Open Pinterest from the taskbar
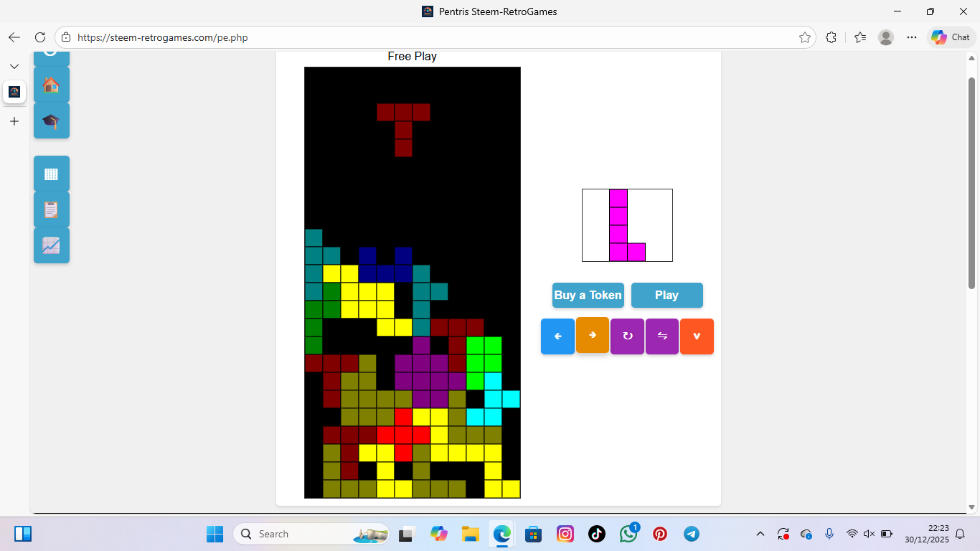The image size is (980, 551). (x=660, y=534)
